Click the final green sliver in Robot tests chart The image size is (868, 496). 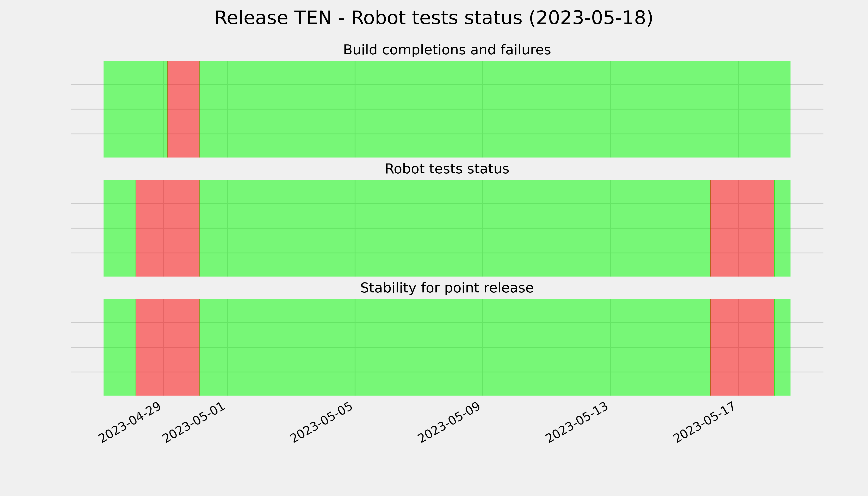coord(782,228)
